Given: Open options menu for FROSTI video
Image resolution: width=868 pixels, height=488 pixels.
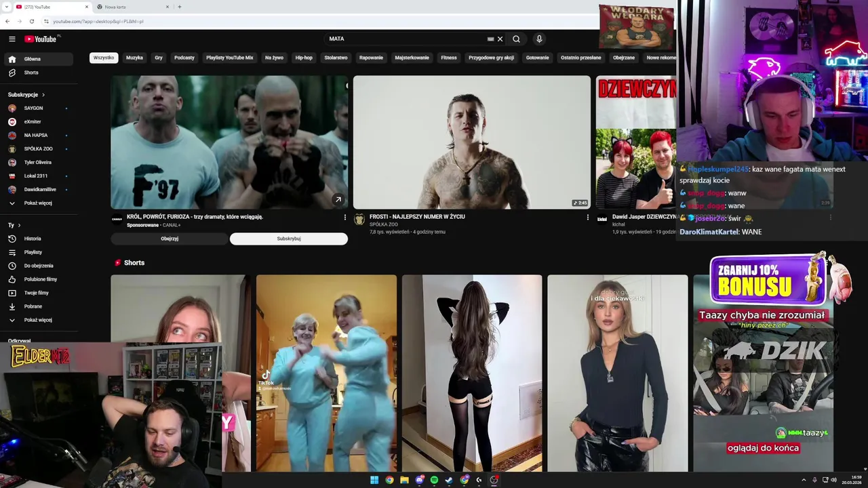Looking at the screenshot, I should (587, 218).
